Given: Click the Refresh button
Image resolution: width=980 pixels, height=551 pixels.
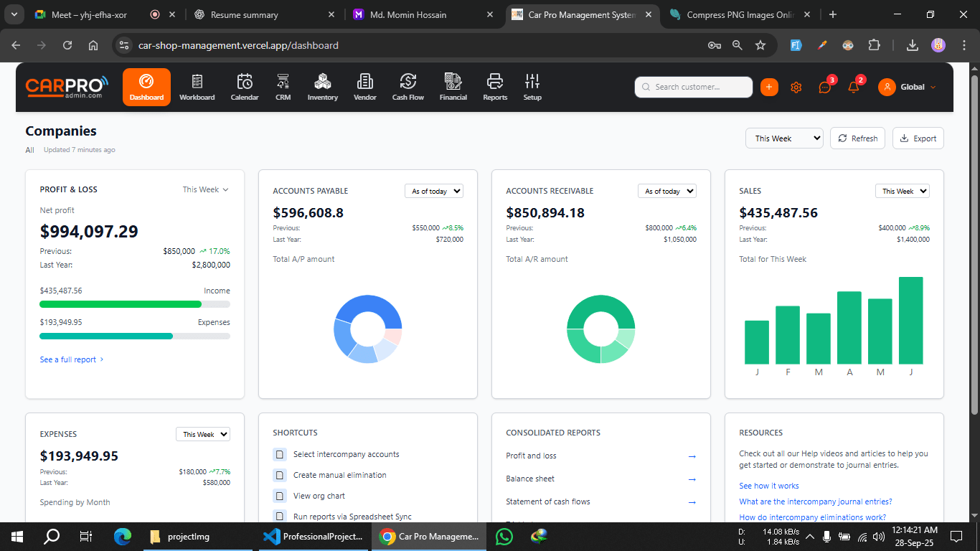Looking at the screenshot, I should [x=857, y=138].
